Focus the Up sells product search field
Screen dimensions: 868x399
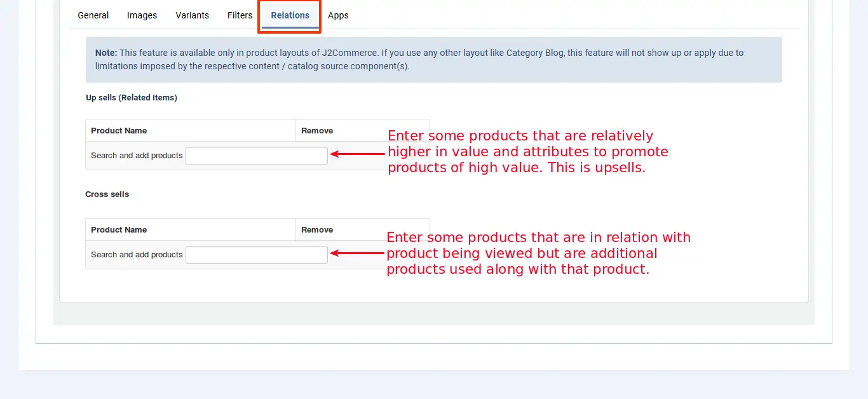257,156
